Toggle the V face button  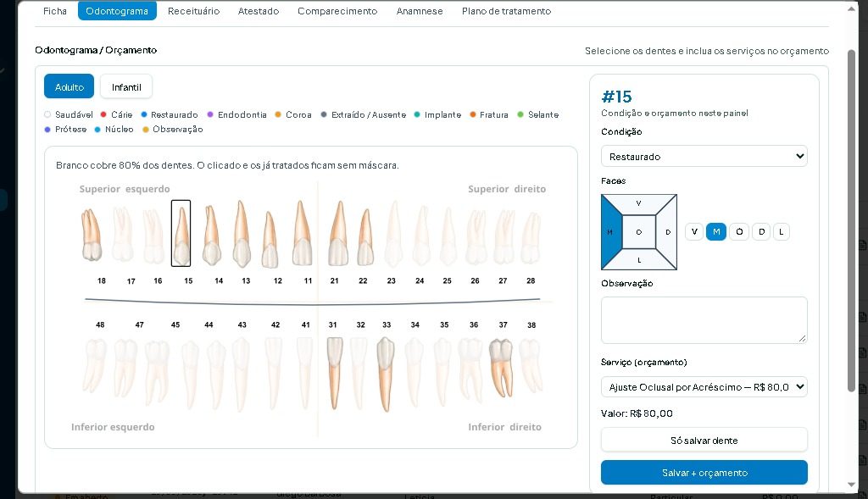click(x=693, y=232)
